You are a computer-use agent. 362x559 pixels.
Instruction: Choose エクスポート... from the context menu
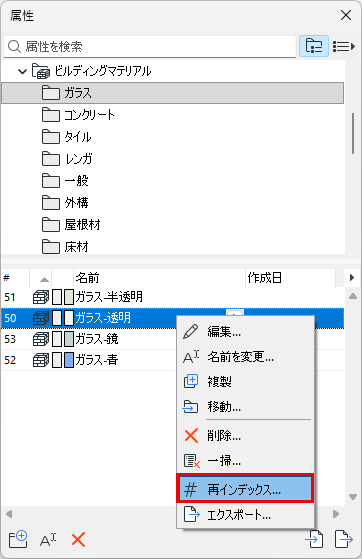(245, 515)
